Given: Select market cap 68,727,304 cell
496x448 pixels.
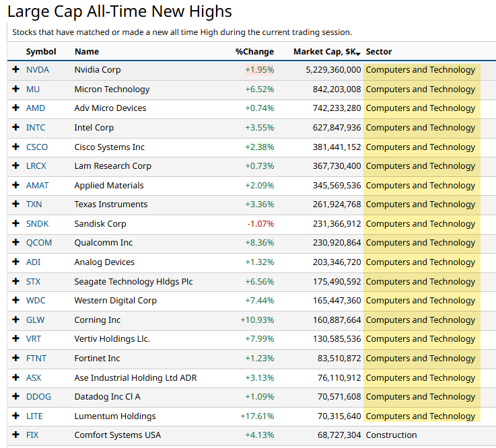Looking at the screenshot, I should click(x=339, y=435).
